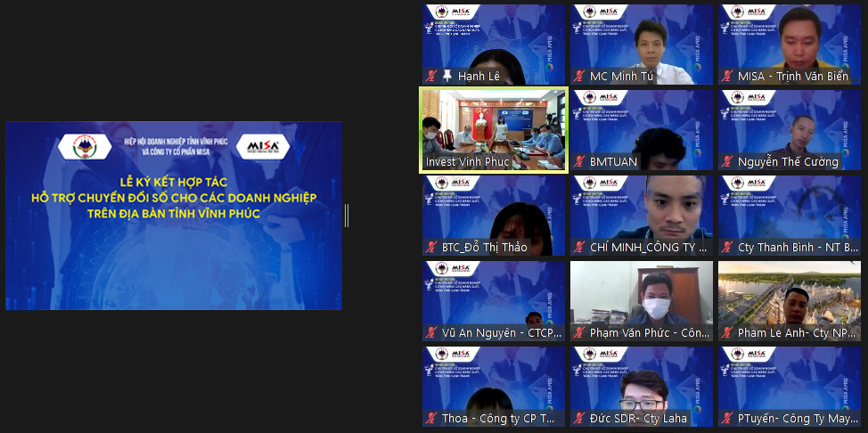This screenshot has height=433, width=868.
Task: Click the MISA logo on shared slide
Action: point(263,147)
